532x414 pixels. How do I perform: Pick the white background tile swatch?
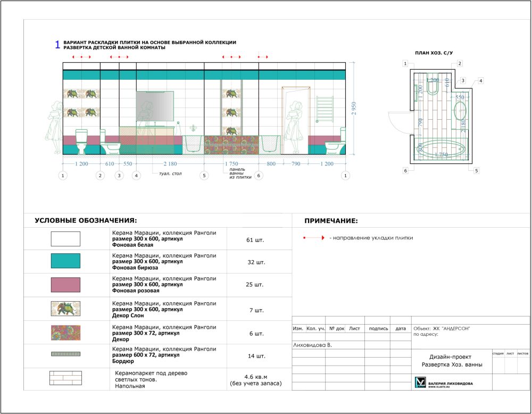point(65,239)
